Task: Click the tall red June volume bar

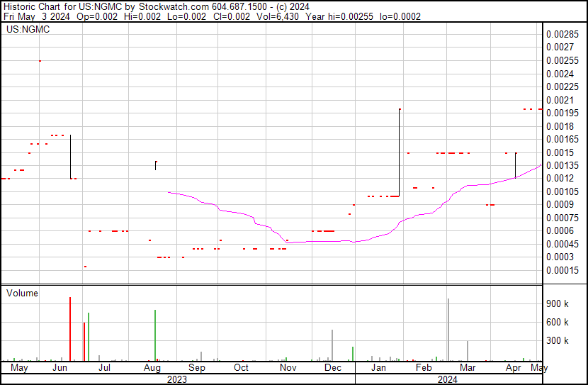Action: point(70,329)
